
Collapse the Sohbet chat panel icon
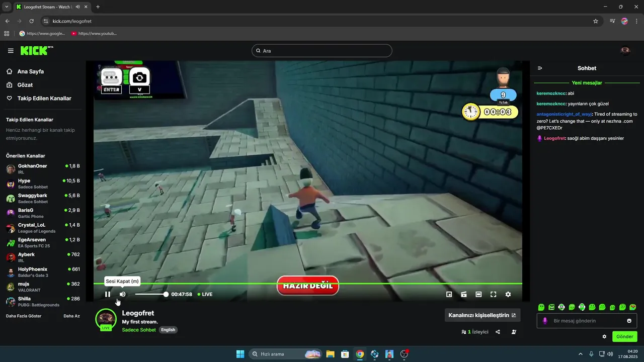click(540, 68)
